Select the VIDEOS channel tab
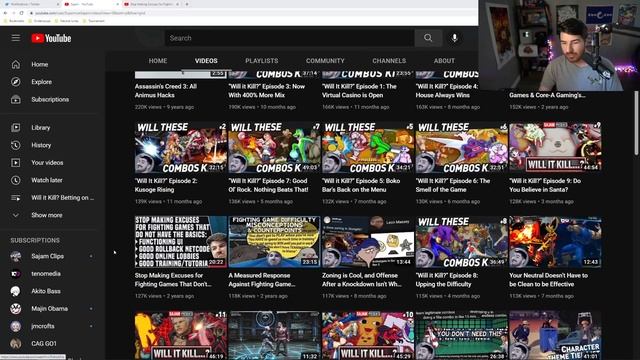 [x=206, y=61]
